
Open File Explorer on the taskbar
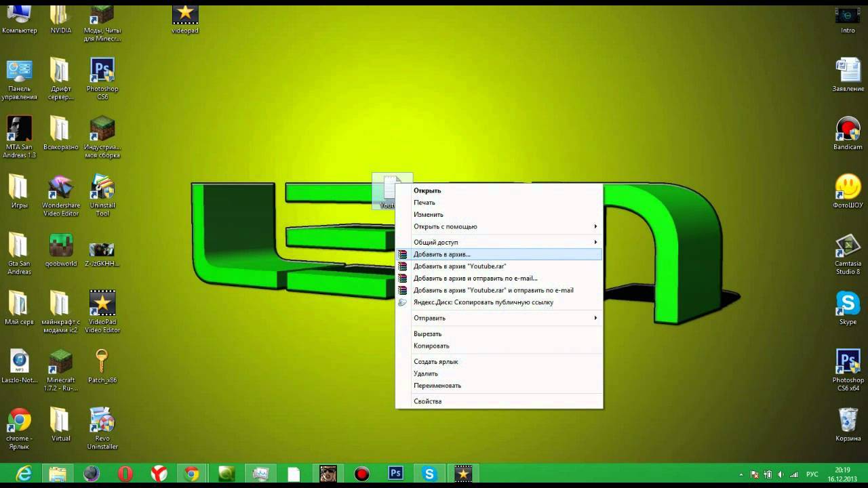click(58, 474)
